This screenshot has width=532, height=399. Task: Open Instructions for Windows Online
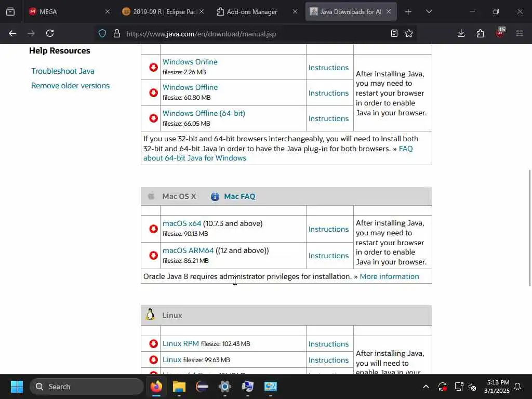[328, 68]
